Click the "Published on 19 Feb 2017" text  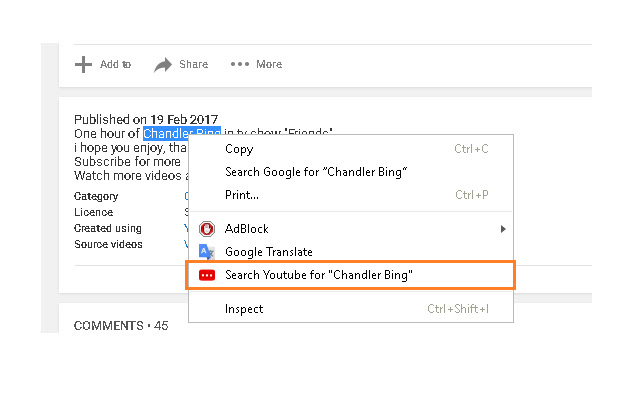tap(146, 120)
